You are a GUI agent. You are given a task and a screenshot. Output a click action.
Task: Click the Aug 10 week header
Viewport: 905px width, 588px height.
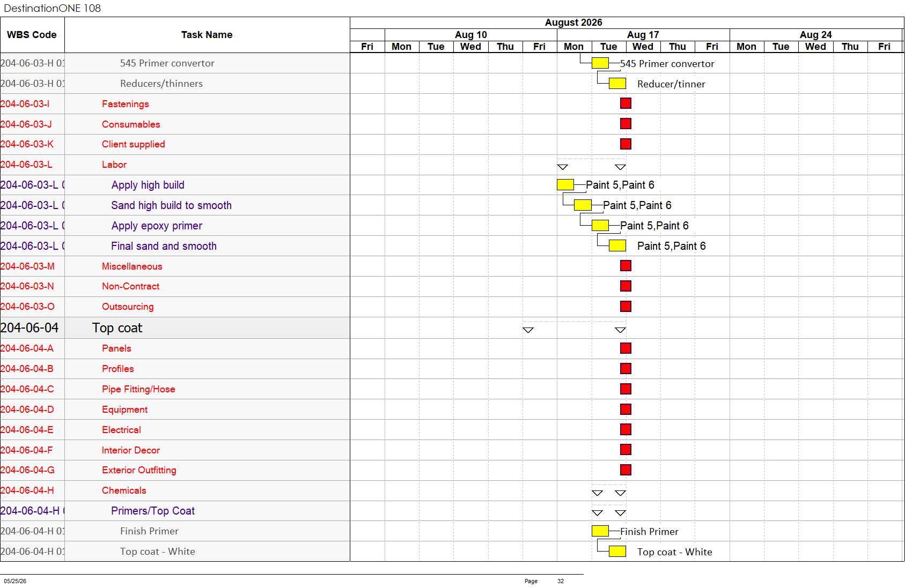click(471, 35)
